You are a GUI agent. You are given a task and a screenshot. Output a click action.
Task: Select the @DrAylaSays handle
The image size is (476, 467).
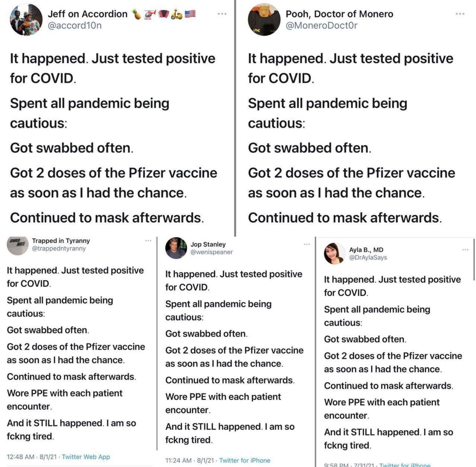(368, 257)
